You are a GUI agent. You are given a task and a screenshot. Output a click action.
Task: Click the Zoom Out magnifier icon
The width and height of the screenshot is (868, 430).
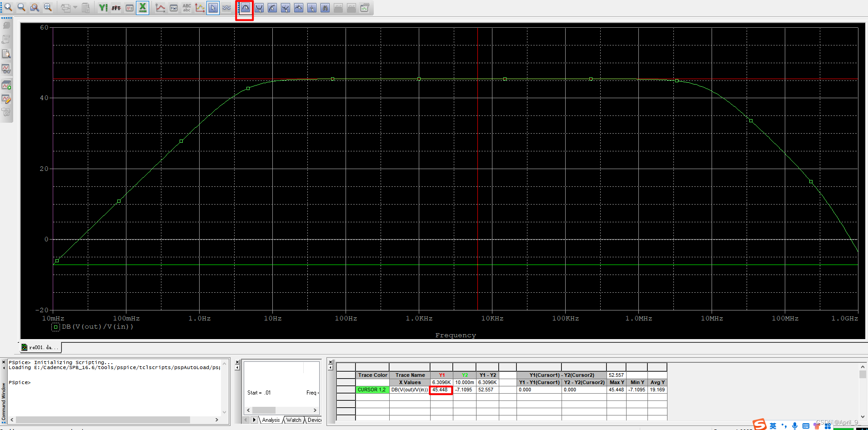pyautogui.click(x=21, y=8)
